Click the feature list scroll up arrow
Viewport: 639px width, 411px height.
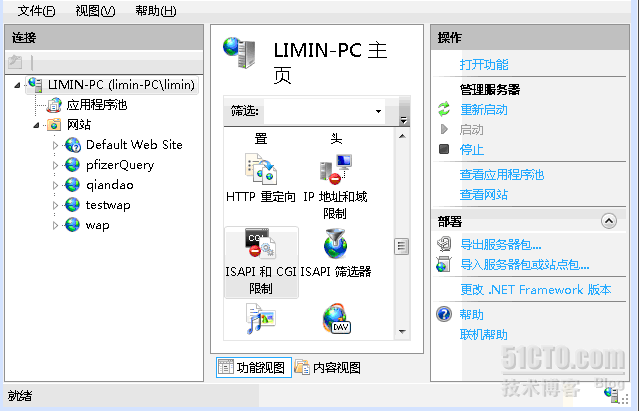pyautogui.click(x=402, y=136)
